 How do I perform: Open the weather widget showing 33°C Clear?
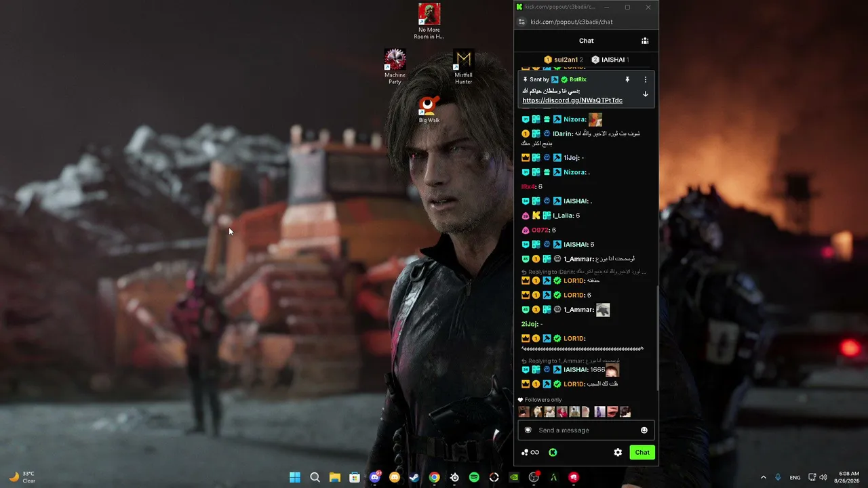(x=21, y=477)
